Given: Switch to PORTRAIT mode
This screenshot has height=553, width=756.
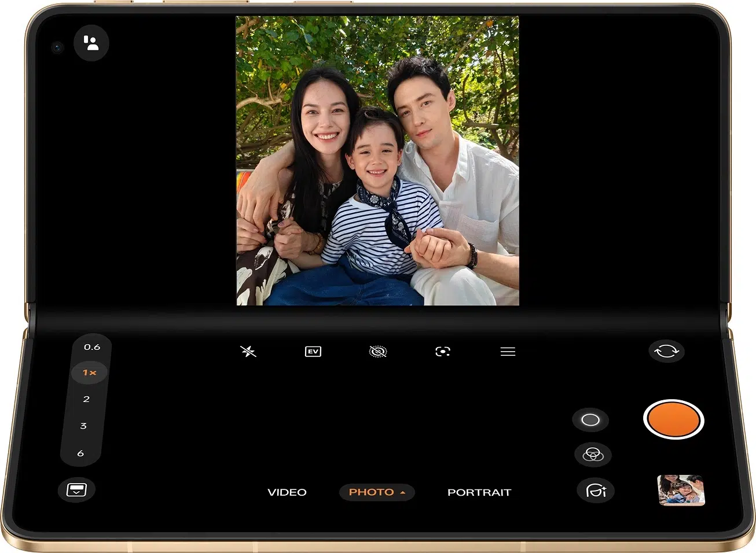Looking at the screenshot, I should 479,492.
